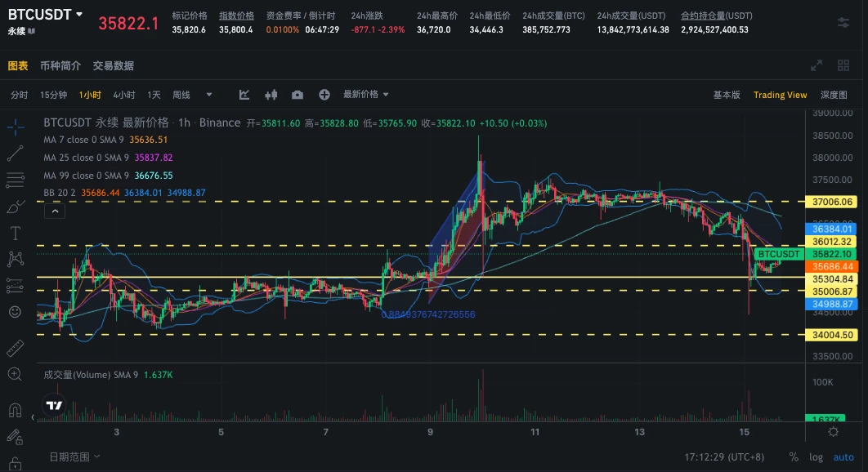
Task: Select the trend line drawing tool
Action: click(15, 153)
